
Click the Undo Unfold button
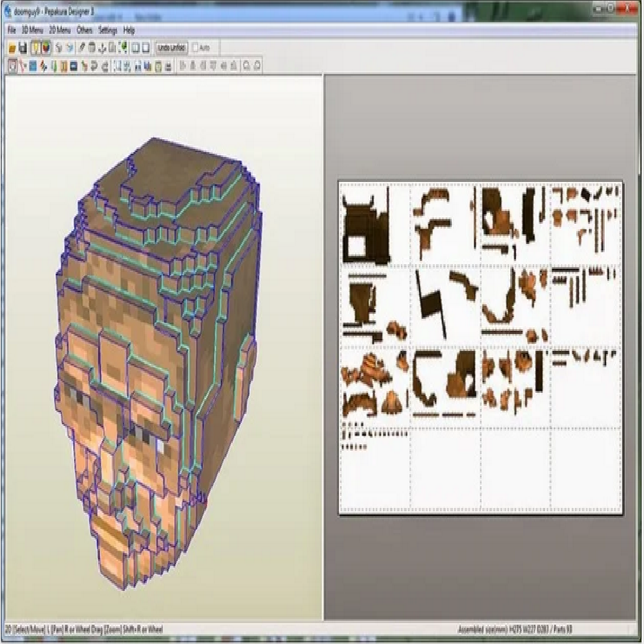171,48
